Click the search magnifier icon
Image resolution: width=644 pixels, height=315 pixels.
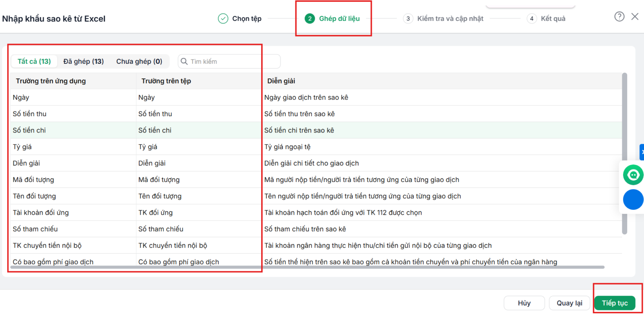(184, 61)
